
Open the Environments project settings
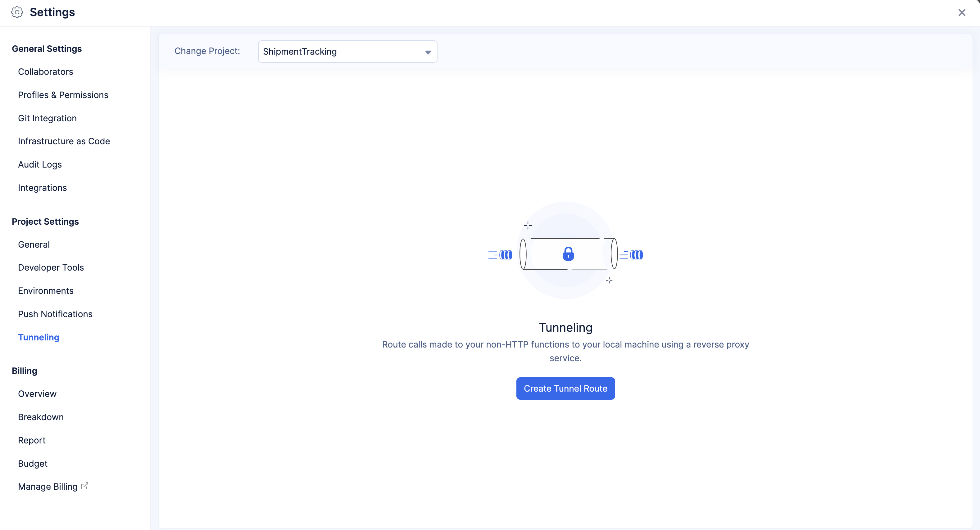46,290
